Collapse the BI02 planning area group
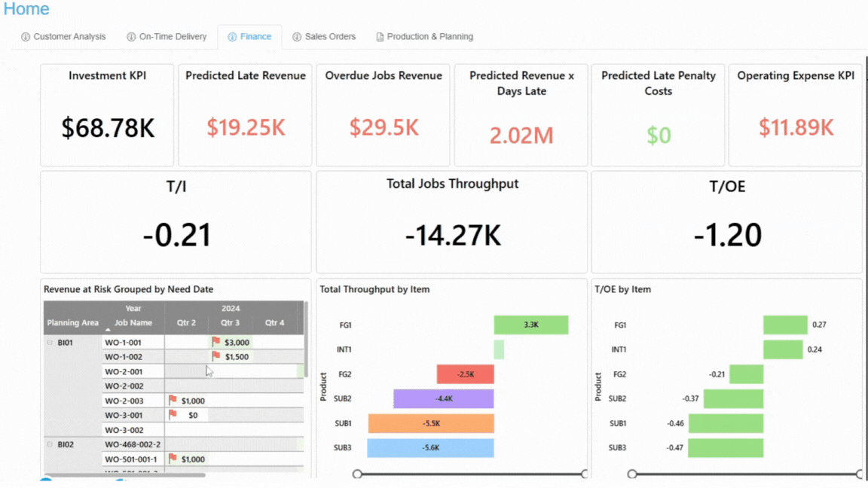The width and height of the screenshot is (868, 488). coord(49,444)
